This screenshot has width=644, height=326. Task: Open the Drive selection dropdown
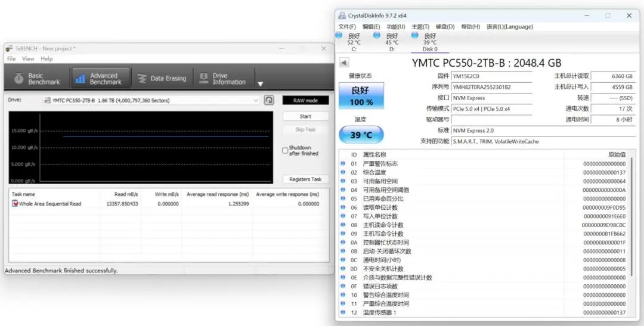[256, 101]
